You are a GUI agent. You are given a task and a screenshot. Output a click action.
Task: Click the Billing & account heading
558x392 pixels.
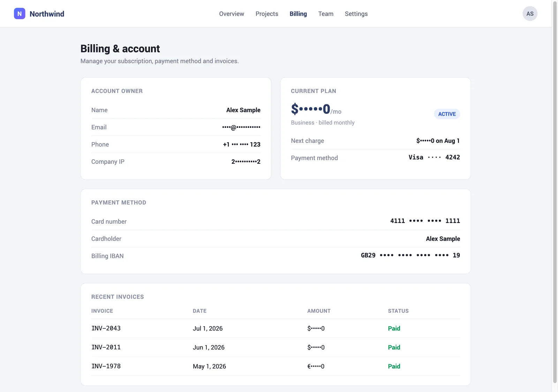coord(120,48)
